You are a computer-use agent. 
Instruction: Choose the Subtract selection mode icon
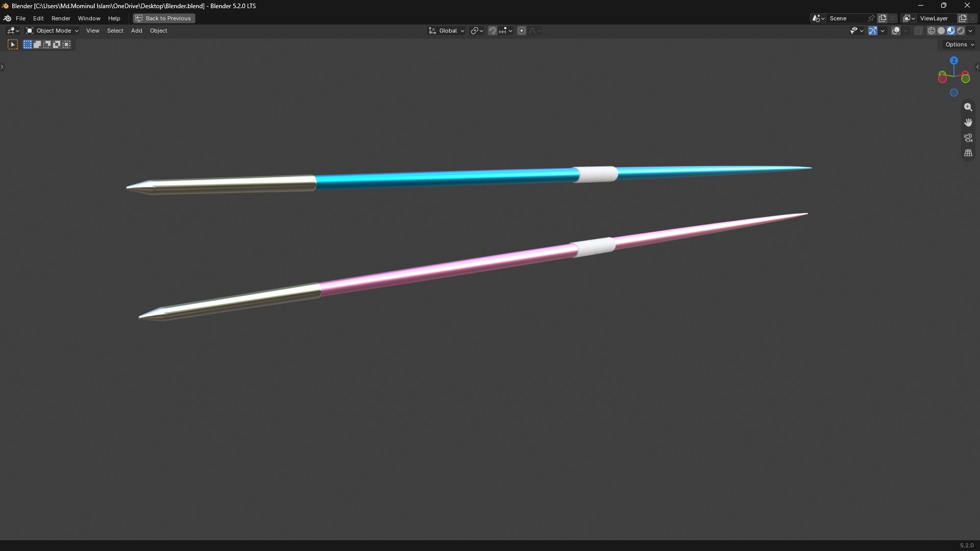[47, 45]
